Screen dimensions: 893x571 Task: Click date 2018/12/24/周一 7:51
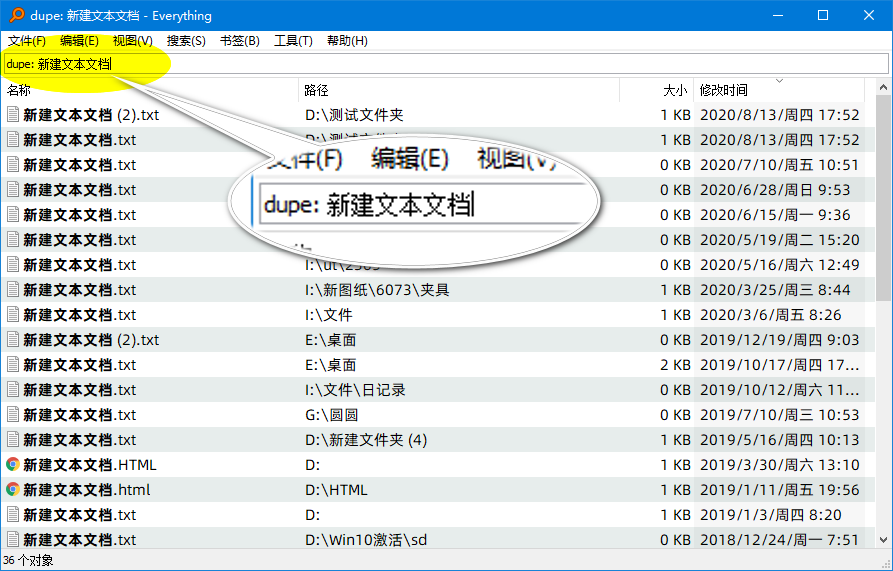click(x=780, y=540)
